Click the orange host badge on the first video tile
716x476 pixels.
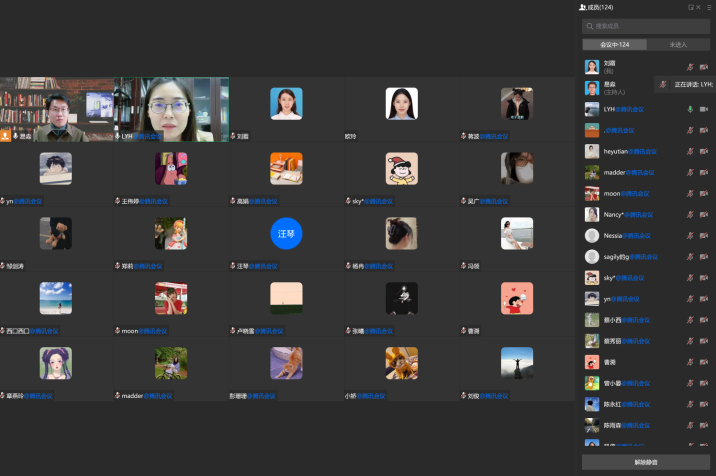click(6, 133)
